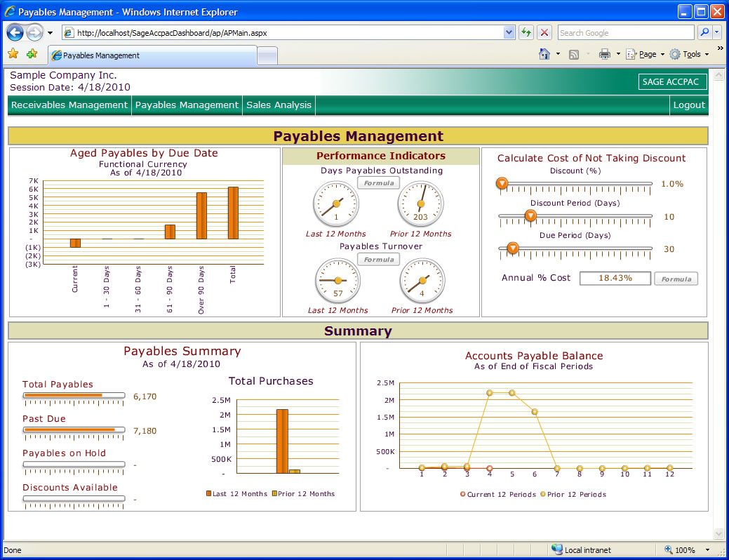Switch to the Sales Analysis page
This screenshot has height=560, width=729.
[279, 105]
